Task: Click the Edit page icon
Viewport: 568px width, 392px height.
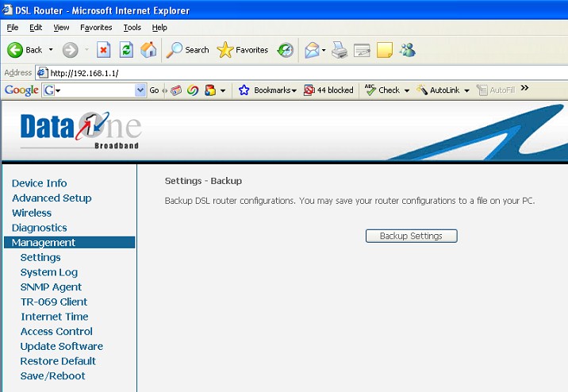Action: coord(362,50)
